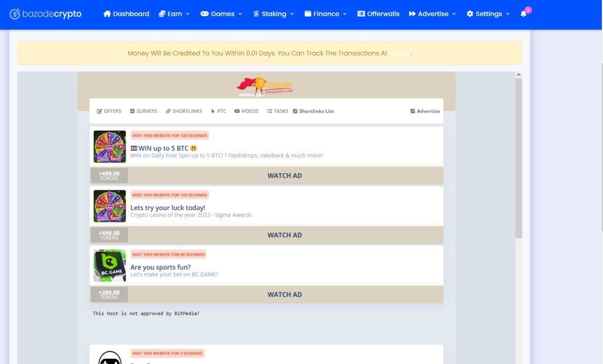
Task: Click the "Crypto casino of the year 2022" description
Action: pos(191,215)
